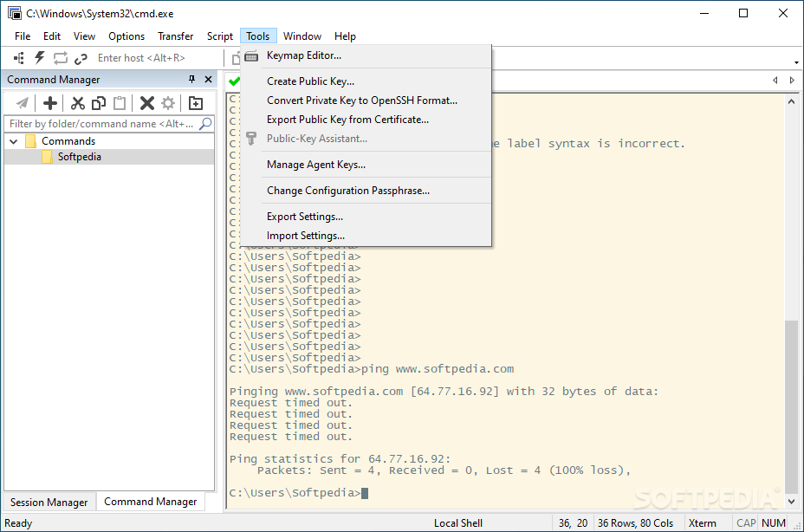Click the Enter host input field

point(157,58)
